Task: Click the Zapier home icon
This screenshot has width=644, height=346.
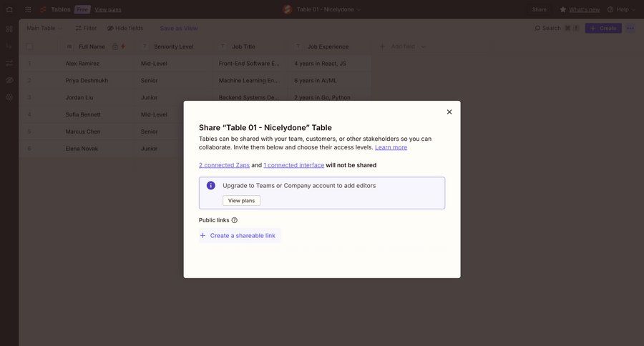Action: (9, 9)
